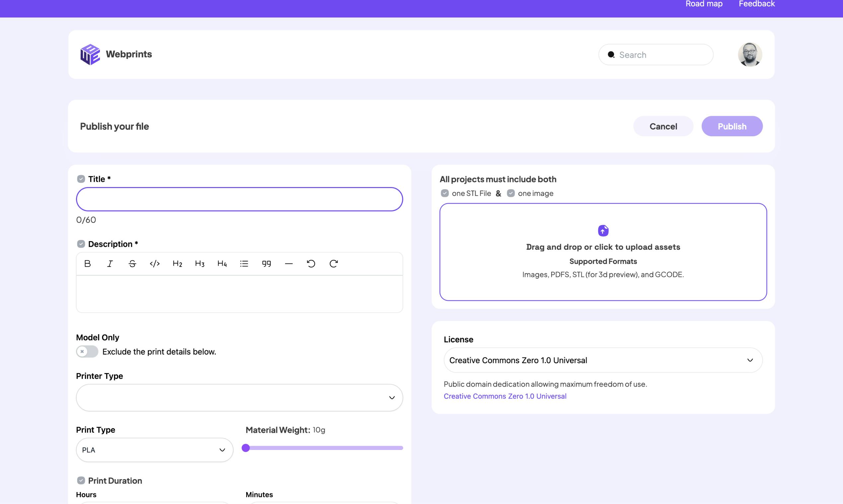The height and width of the screenshot is (504, 843).
Task: Click the "Minutes" label
Action: pyautogui.click(x=259, y=494)
